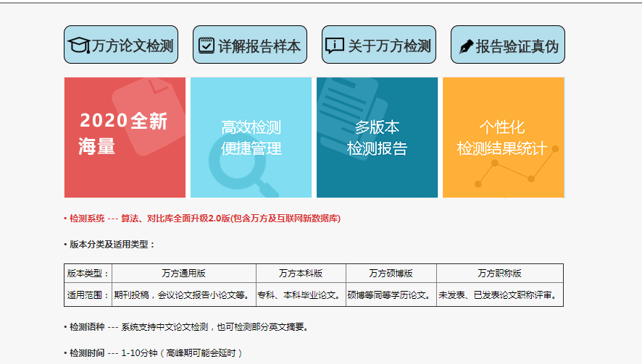Click the 万方职称版 table cell

pos(500,274)
